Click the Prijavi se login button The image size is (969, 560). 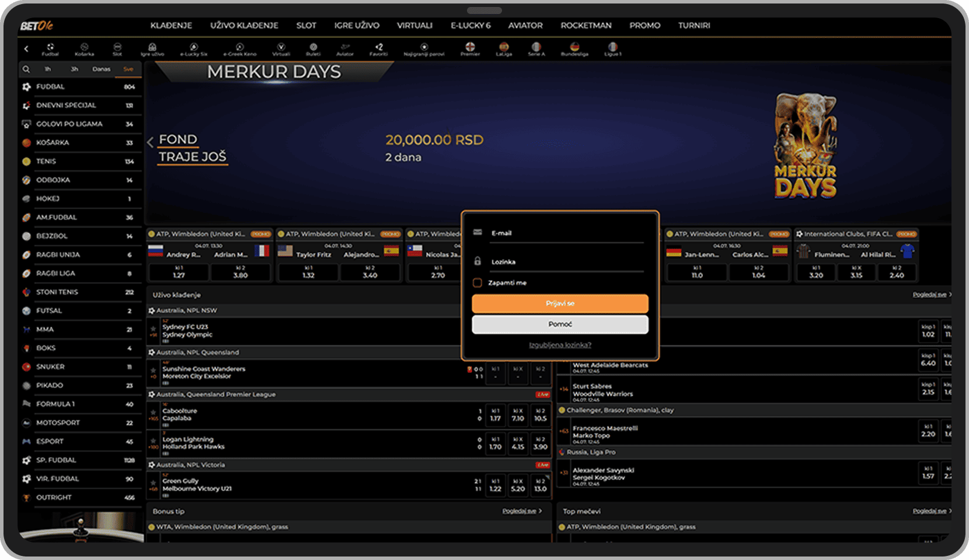(x=560, y=303)
